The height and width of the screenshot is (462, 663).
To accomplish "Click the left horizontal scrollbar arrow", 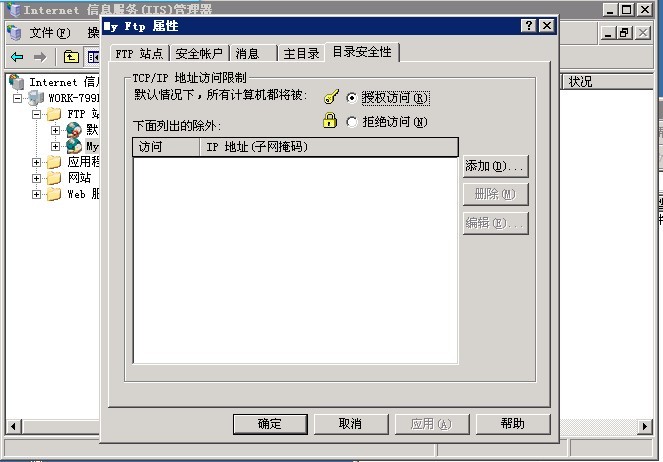I will [14, 426].
